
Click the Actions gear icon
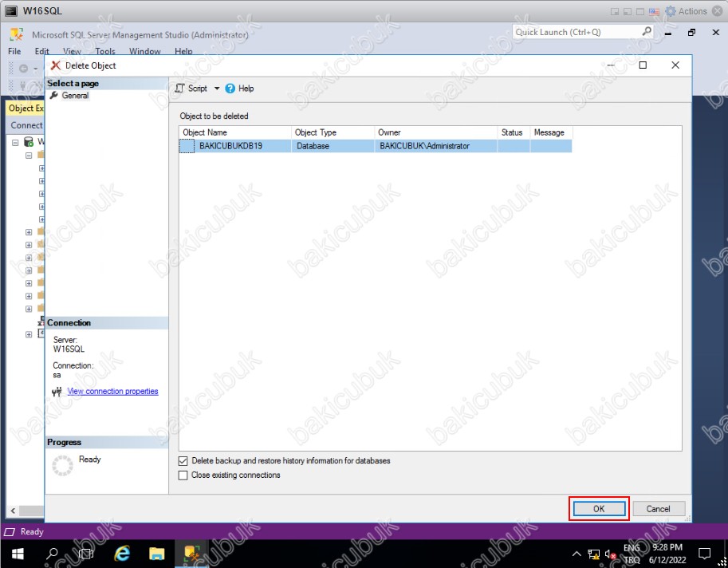[x=671, y=11]
